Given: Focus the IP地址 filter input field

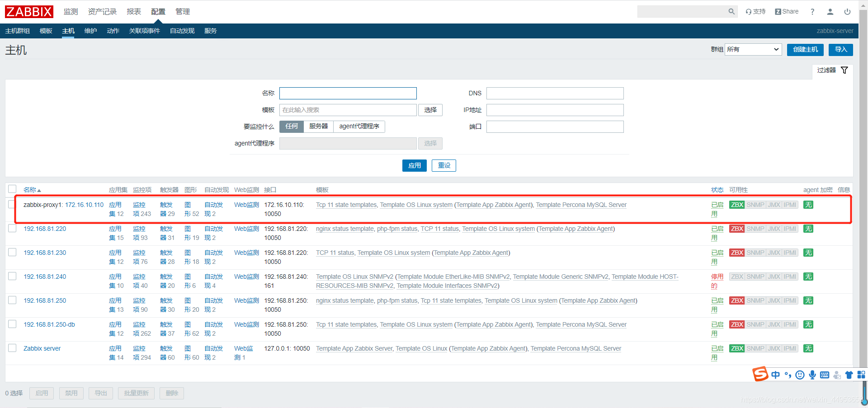Looking at the screenshot, I should click(555, 110).
